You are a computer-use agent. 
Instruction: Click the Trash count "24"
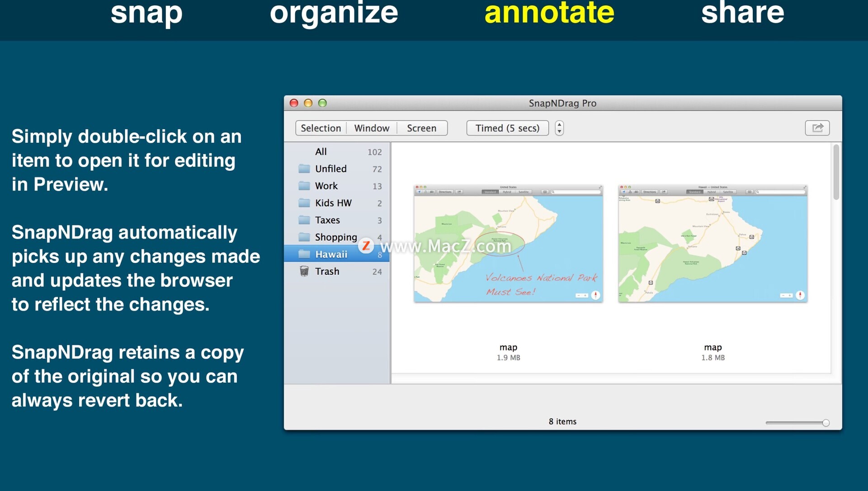coord(377,272)
